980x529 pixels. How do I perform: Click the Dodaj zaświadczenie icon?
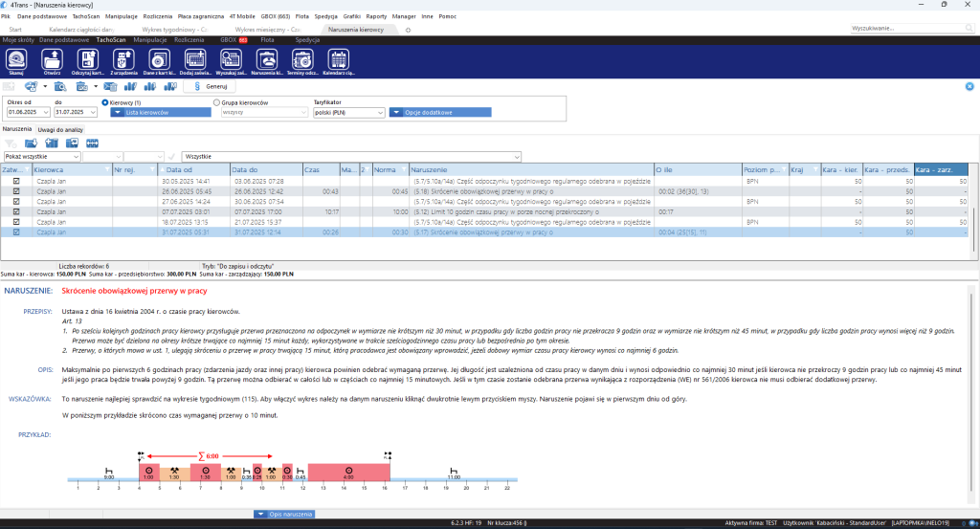(195, 62)
